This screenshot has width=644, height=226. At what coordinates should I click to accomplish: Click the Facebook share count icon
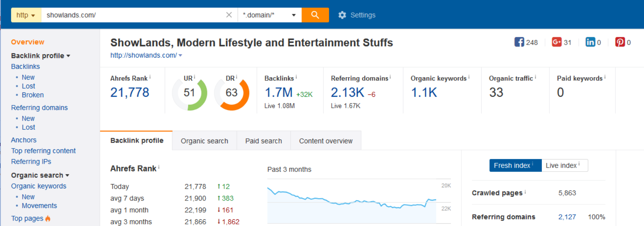(519, 42)
